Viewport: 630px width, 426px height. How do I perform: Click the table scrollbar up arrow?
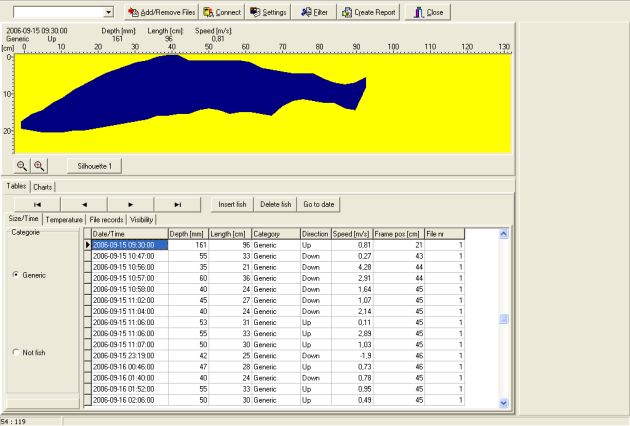[x=503, y=233]
